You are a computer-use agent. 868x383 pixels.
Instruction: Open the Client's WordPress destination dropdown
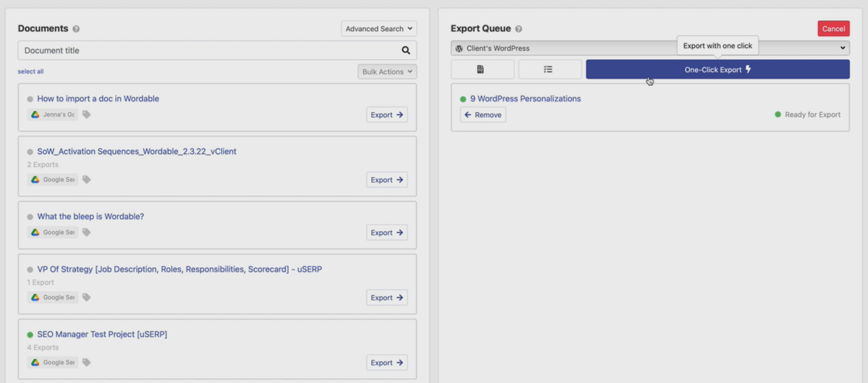[650, 48]
